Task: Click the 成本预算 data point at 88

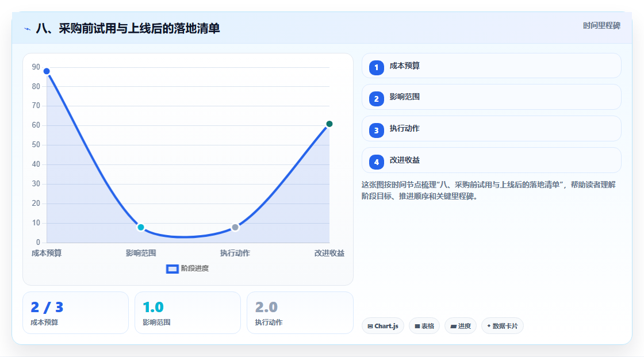Action: (x=47, y=71)
